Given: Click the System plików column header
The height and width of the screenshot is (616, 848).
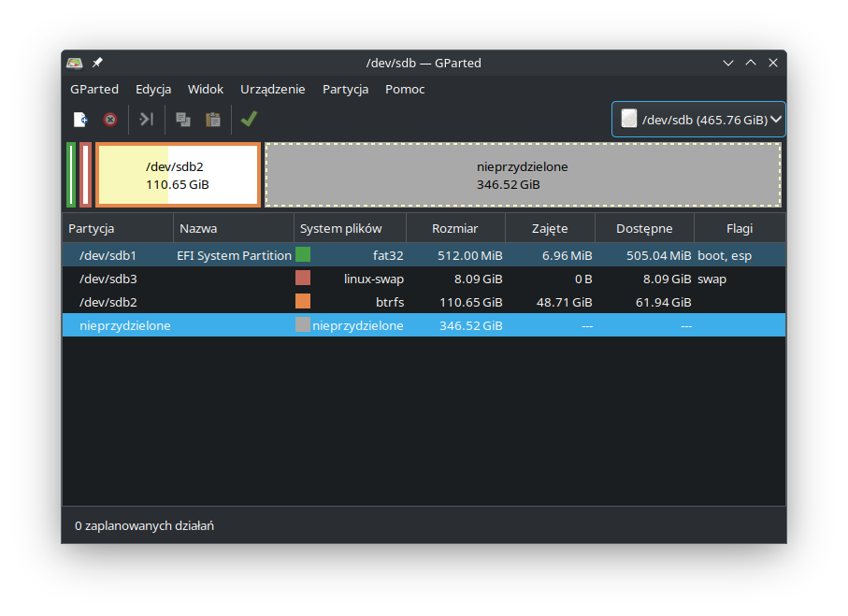Looking at the screenshot, I should coord(350,228).
